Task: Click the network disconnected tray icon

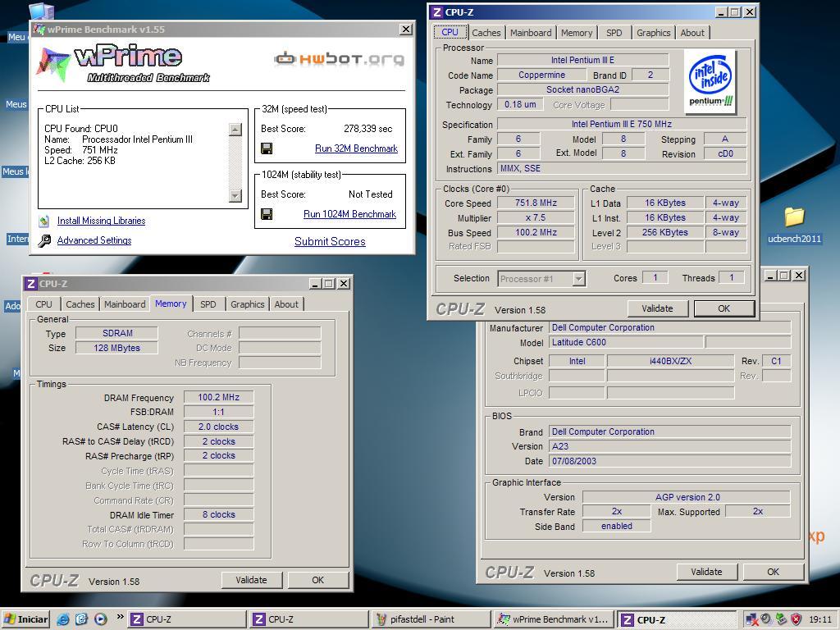Action: 751,620
